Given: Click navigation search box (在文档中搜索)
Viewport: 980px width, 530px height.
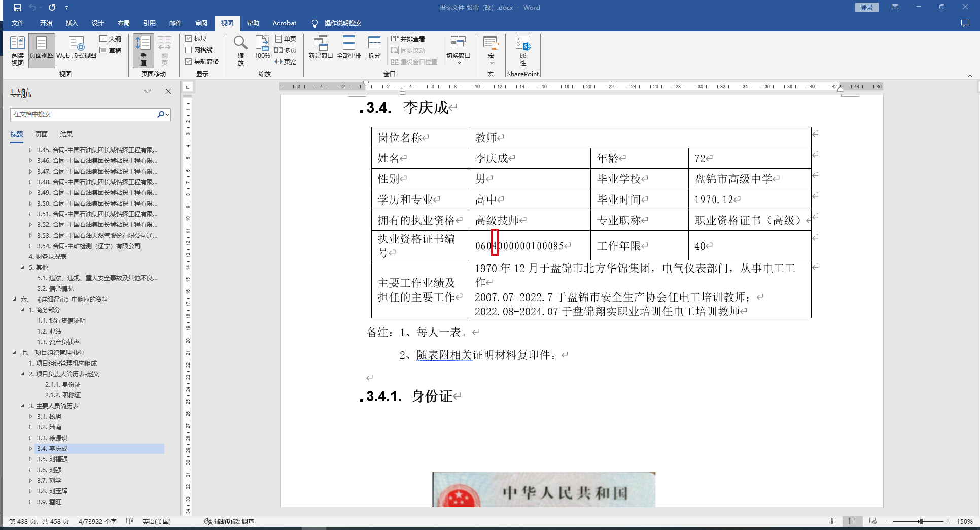Looking at the screenshot, I should 84,115.
